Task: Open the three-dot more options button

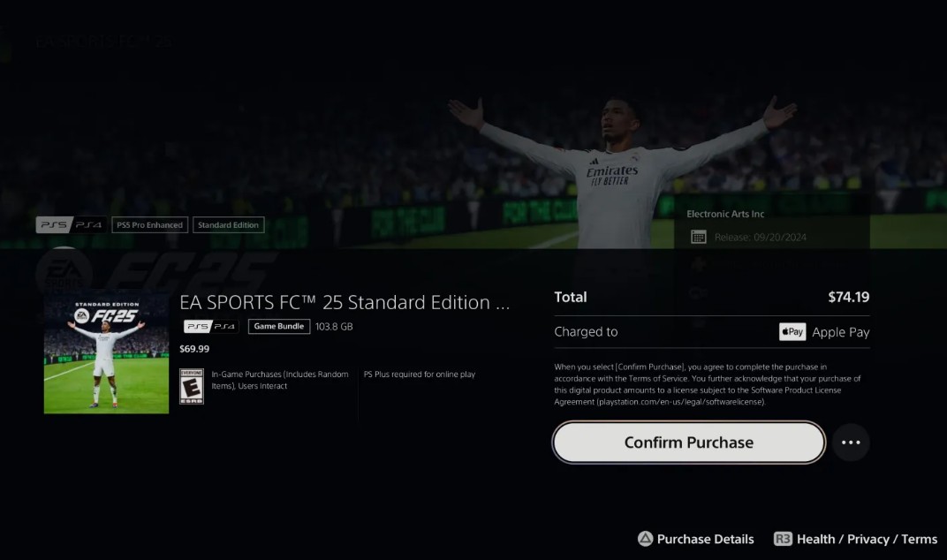Action: [x=851, y=443]
